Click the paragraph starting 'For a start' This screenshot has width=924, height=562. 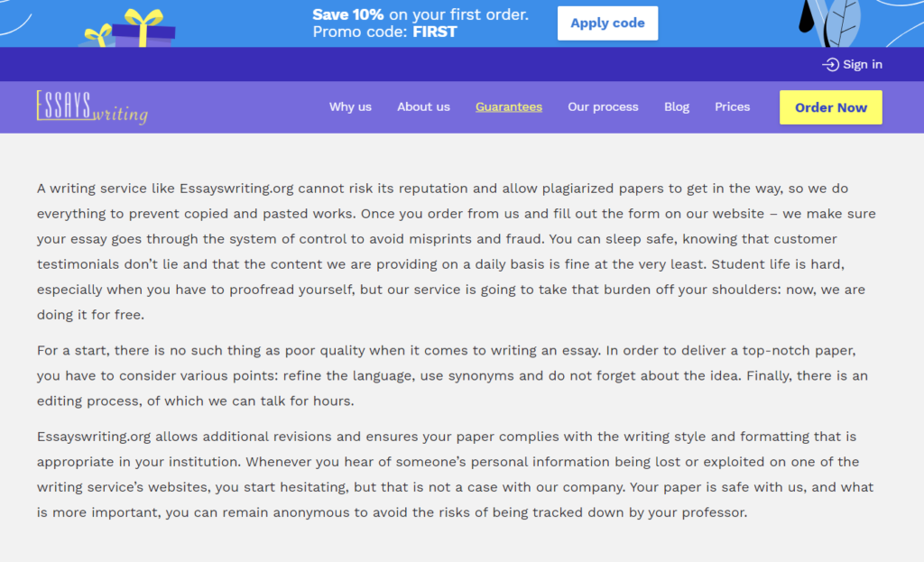(452, 376)
